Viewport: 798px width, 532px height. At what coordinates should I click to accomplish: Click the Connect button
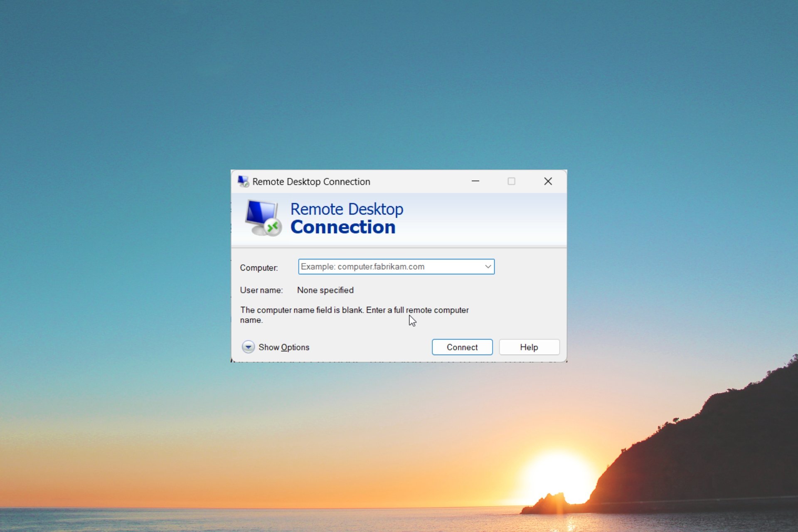[462, 347]
